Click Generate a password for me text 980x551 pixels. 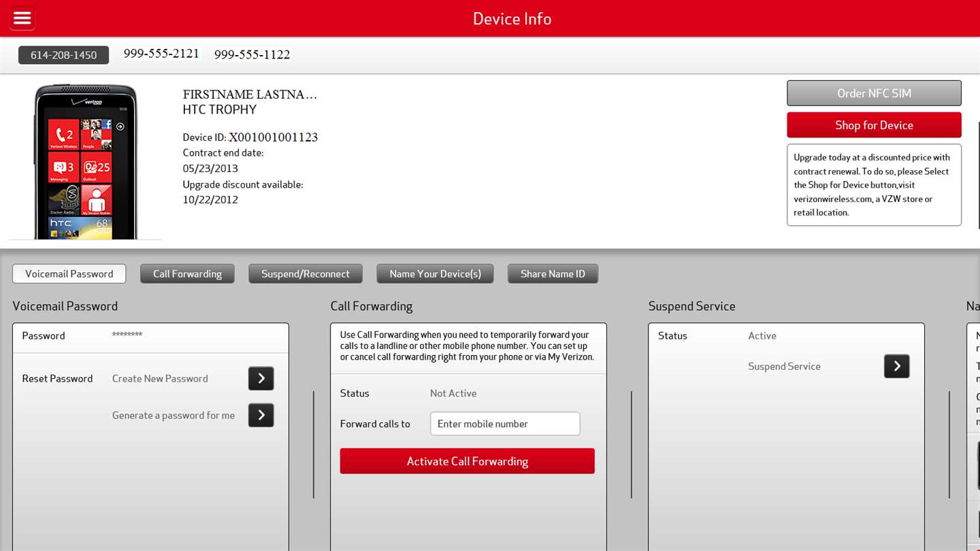click(x=174, y=415)
